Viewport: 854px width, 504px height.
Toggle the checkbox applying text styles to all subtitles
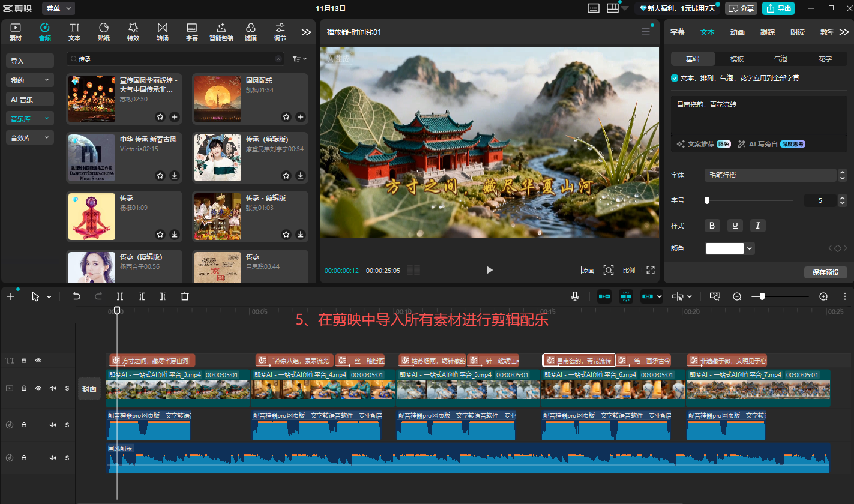(674, 77)
